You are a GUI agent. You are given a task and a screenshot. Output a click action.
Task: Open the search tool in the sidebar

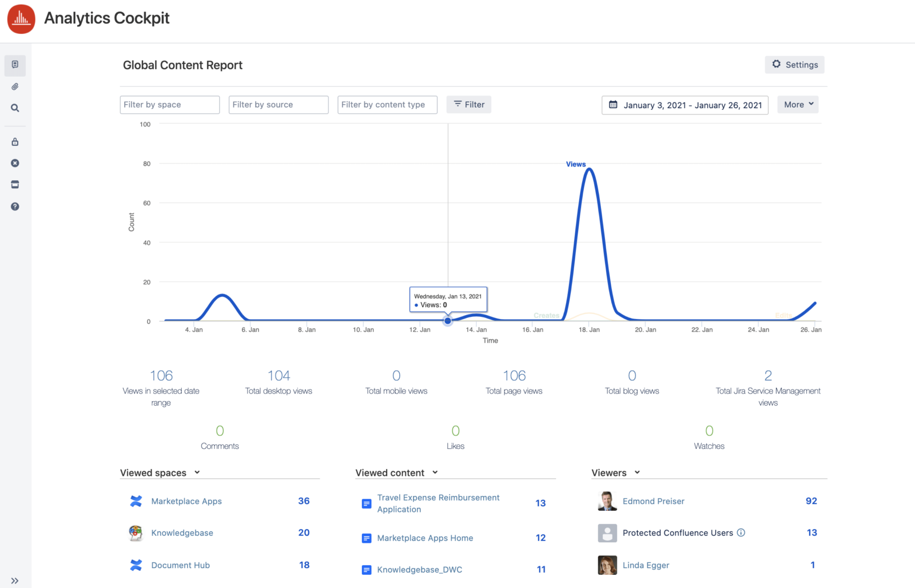[15, 108]
